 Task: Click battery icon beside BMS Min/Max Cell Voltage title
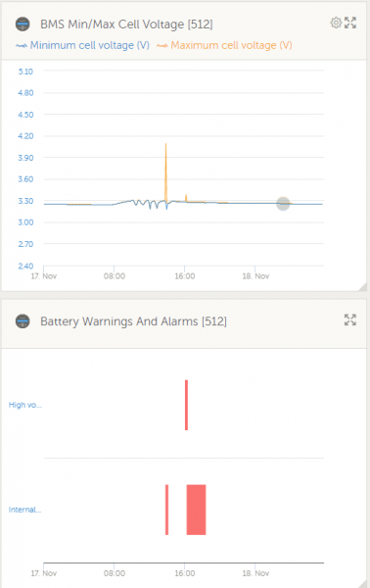point(23,24)
